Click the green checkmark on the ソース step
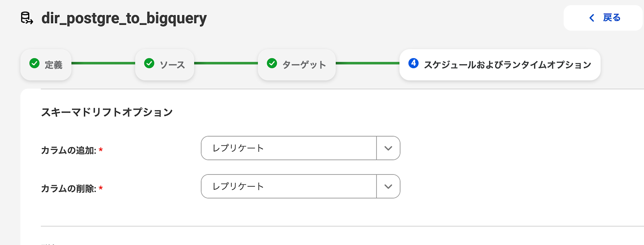 pyautogui.click(x=149, y=64)
